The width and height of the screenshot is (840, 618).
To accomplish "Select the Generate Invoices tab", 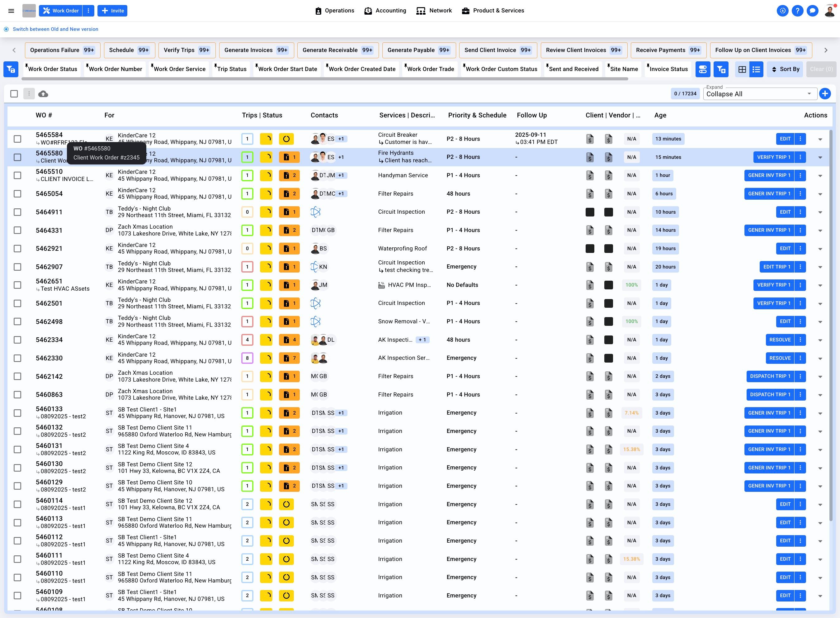I will click(256, 50).
